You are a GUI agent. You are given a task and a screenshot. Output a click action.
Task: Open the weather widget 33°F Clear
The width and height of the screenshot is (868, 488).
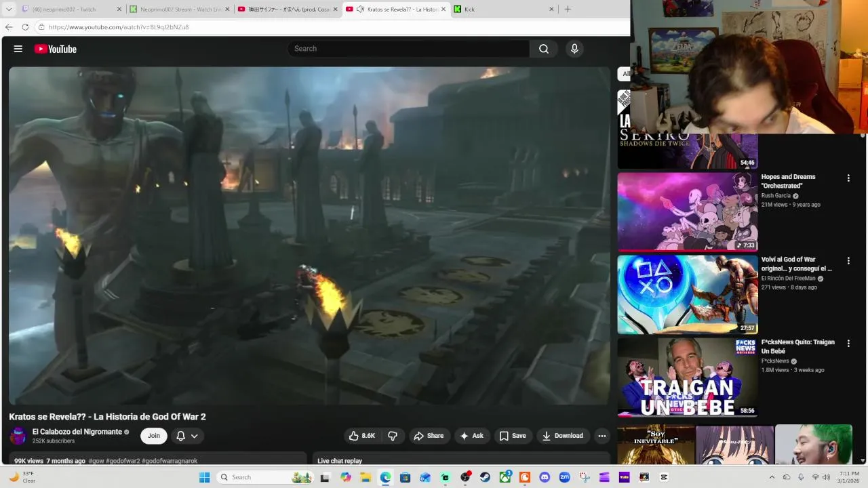pos(22,477)
